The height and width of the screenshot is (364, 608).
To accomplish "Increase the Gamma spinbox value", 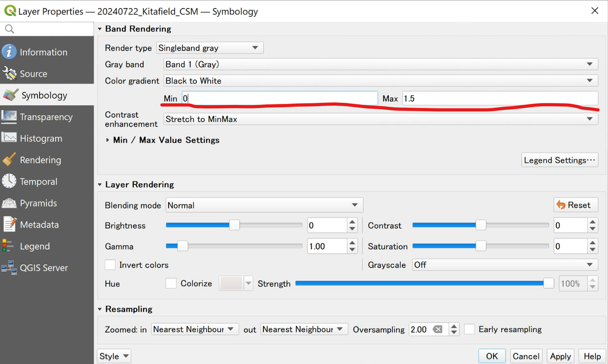I will [353, 243].
